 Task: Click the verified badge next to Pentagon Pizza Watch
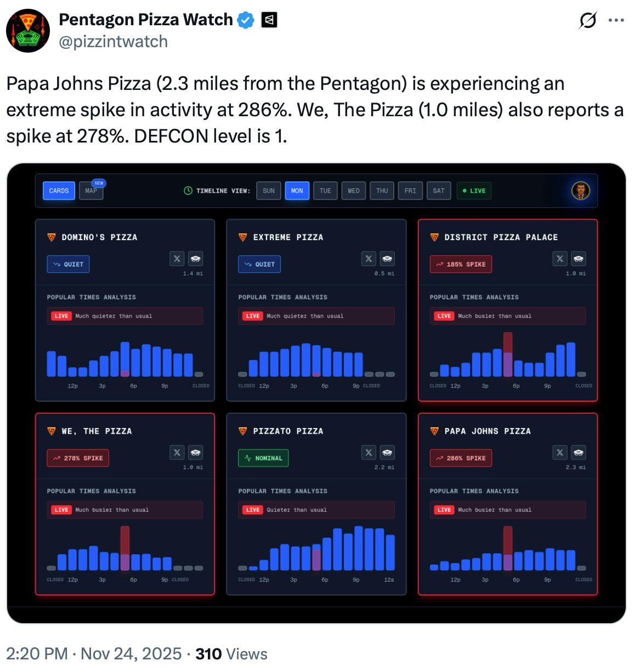[246, 20]
